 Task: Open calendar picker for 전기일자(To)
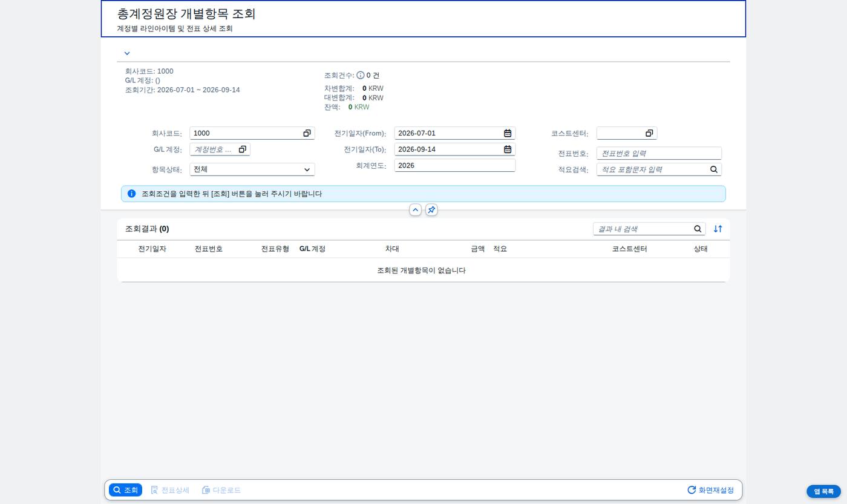coord(508,149)
